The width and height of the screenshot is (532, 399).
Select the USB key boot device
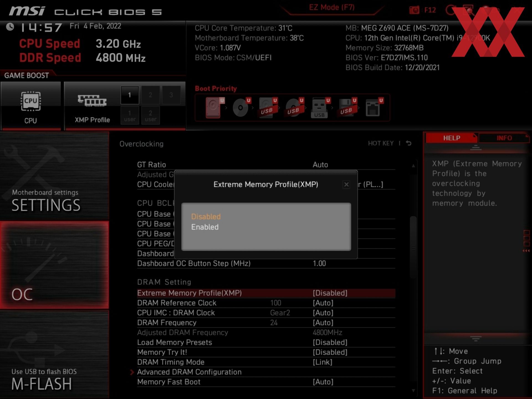(x=321, y=108)
